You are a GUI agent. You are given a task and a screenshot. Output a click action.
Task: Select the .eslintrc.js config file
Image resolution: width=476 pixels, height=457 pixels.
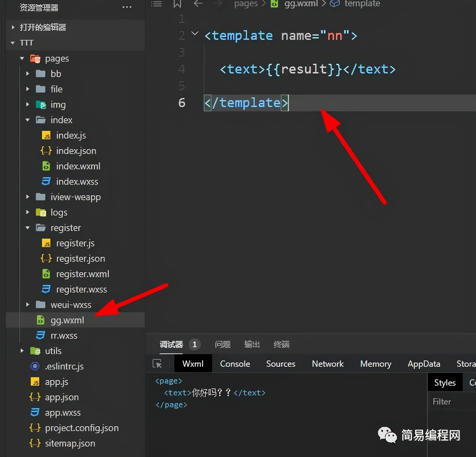coord(64,366)
